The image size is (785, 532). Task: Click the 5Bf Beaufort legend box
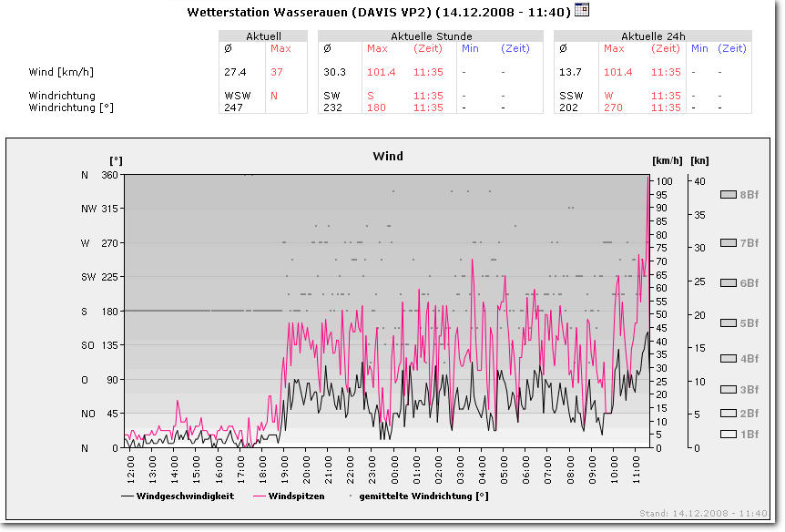point(728,322)
